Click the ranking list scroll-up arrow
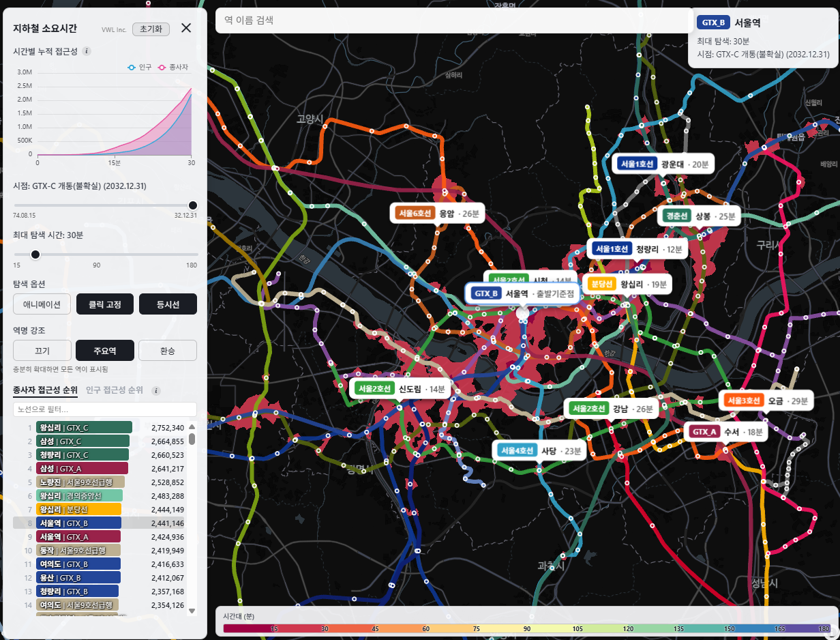The height and width of the screenshot is (640, 840). click(x=192, y=426)
